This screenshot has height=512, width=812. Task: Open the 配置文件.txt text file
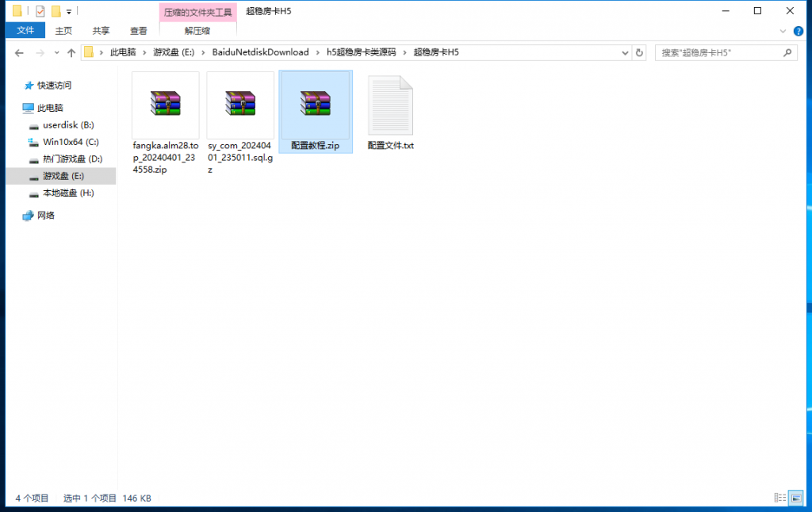390,105
